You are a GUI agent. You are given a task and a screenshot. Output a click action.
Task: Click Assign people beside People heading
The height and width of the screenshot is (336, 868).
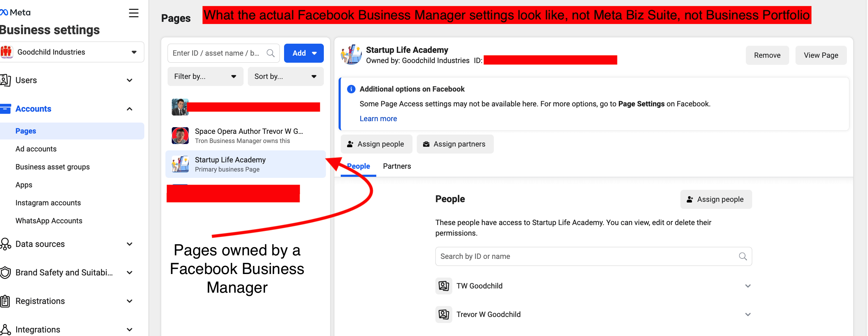716,199
